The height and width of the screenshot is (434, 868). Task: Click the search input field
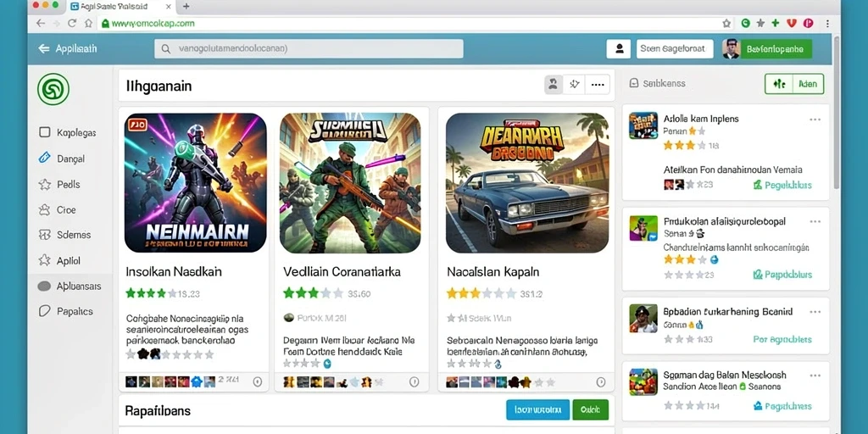[x=309, y=48]
